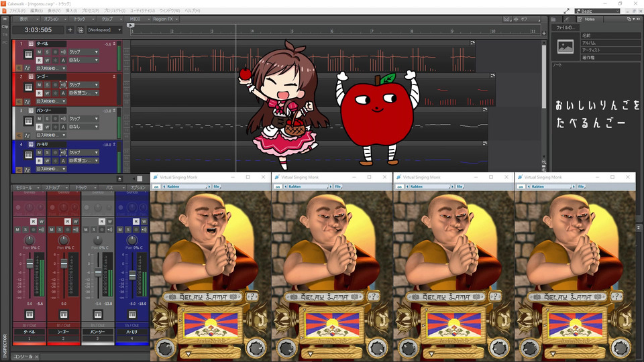Open the edit menu in the menu bar
Viewport: 644px width, 362px height.
[x=36, y=11]
